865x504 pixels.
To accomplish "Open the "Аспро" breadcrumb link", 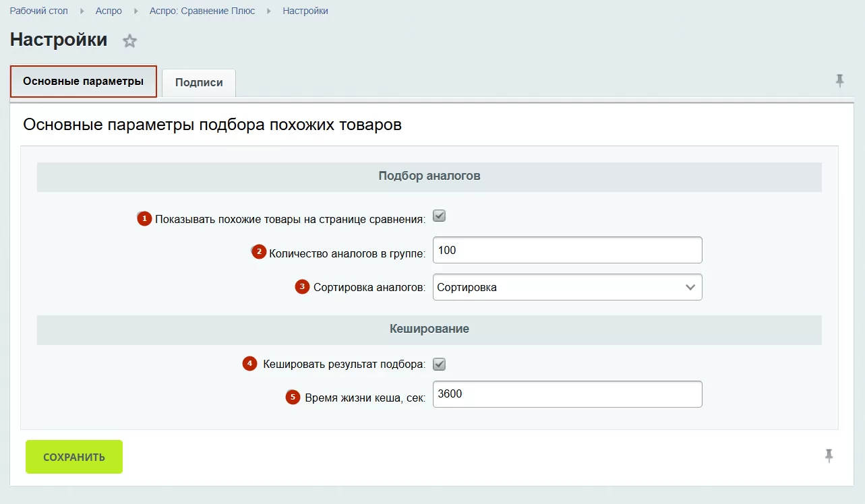I will [x=108, y=11].
